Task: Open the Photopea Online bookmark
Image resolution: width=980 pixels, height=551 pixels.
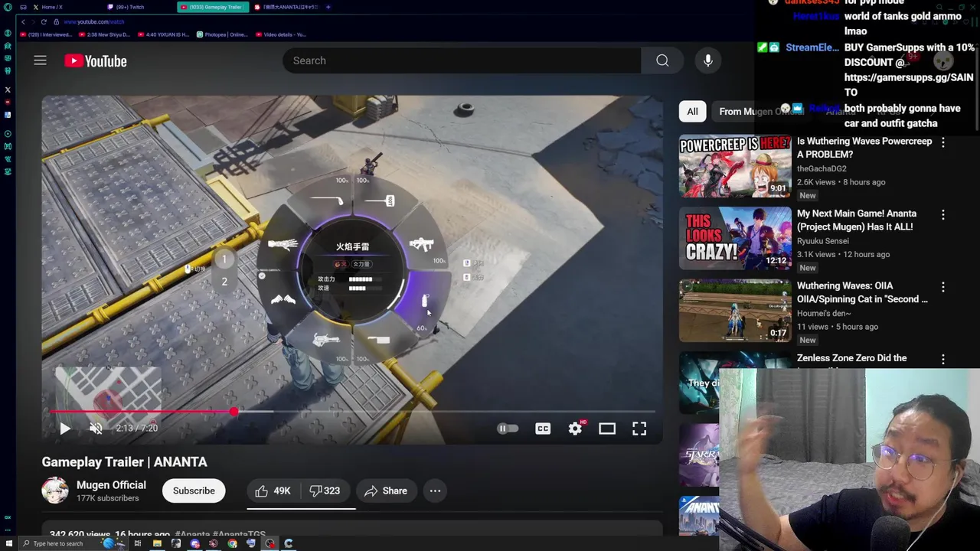Action: click(222, 34)
